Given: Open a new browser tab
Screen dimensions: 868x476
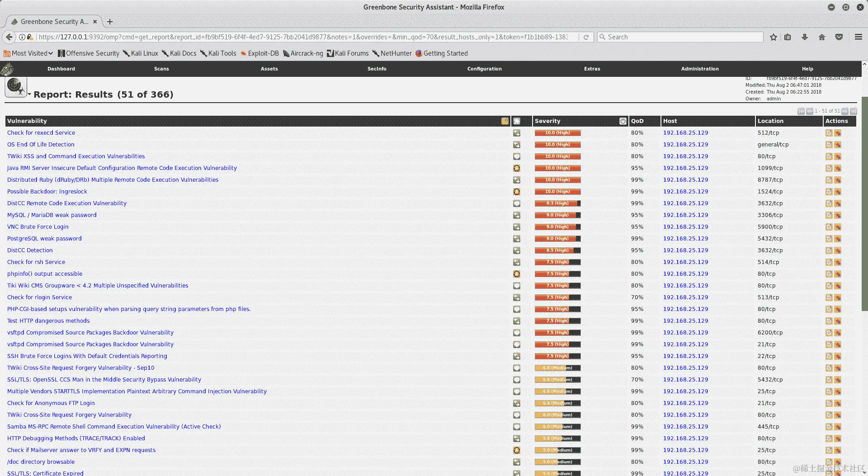Looking at the screenshot, I should coord(110,22).
